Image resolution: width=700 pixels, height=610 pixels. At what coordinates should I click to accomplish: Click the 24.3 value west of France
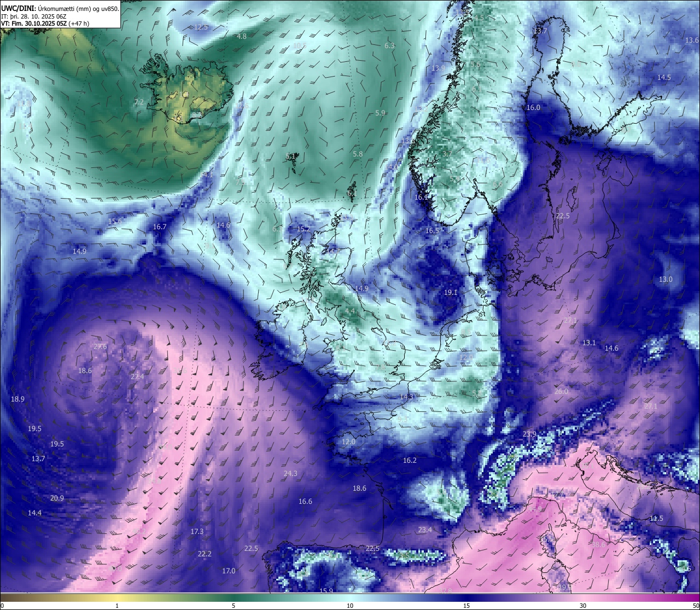(290, 474)
